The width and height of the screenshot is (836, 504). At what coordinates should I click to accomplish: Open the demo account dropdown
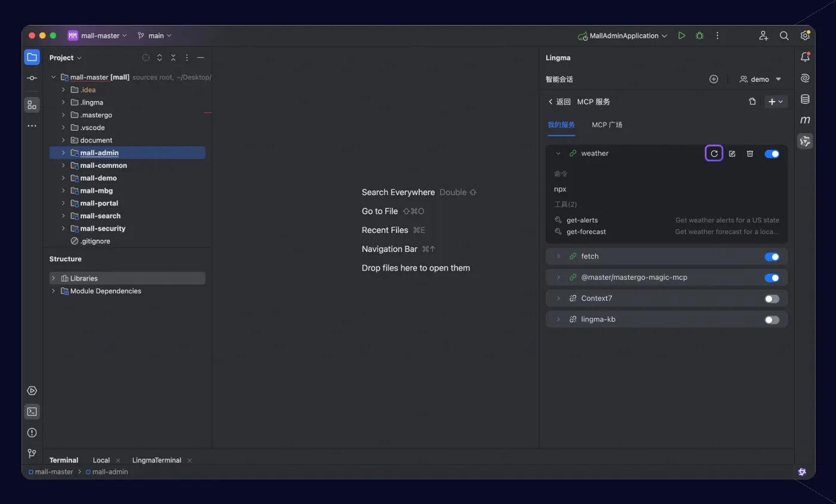click(x=760, y=79)
